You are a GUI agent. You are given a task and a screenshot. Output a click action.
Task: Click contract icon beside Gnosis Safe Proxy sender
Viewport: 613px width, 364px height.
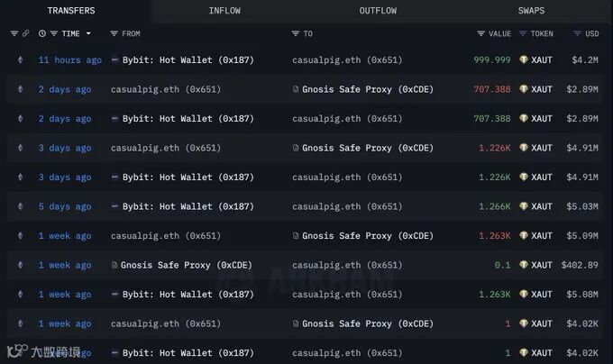pyautogui.click(x=114, y=265)
